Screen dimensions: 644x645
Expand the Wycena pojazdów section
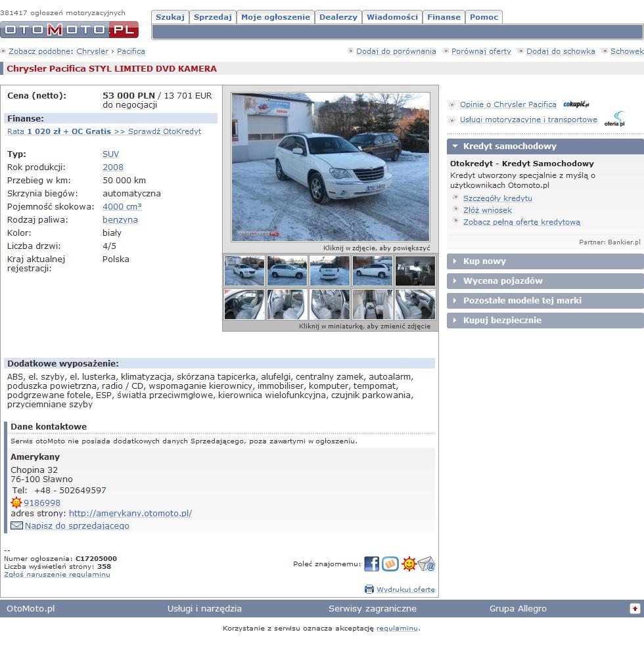click(x=545, y=281)
